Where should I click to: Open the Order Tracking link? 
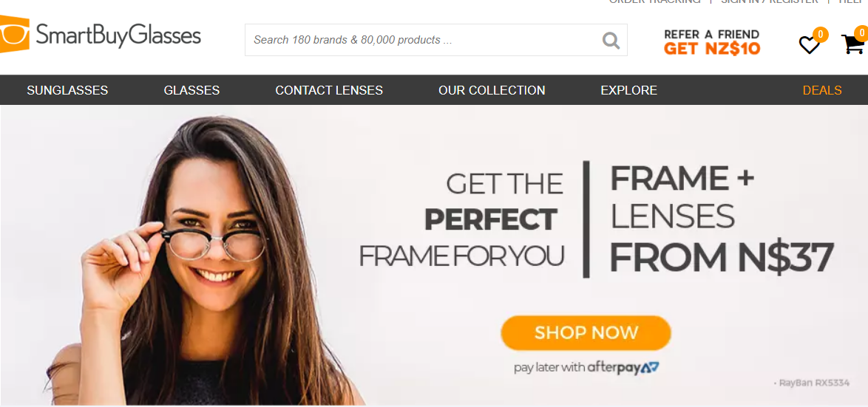(x=655, y=1)
